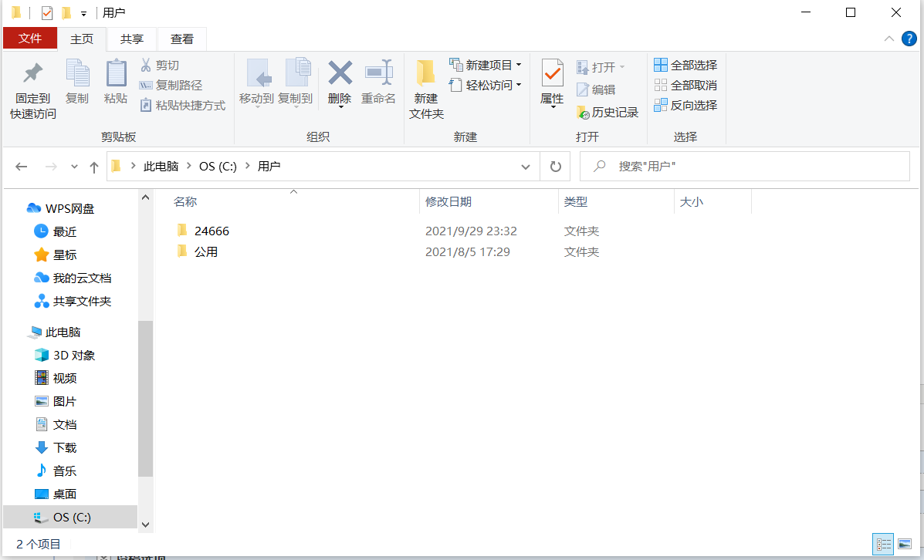This screenshot has height=560, width=924.
Task: Select 此电脑 in the navigation pane
Action: tap(54, 332)
